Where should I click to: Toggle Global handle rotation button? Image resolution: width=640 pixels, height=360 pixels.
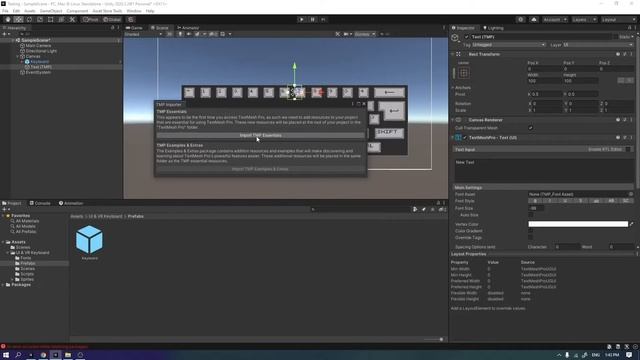111,20
